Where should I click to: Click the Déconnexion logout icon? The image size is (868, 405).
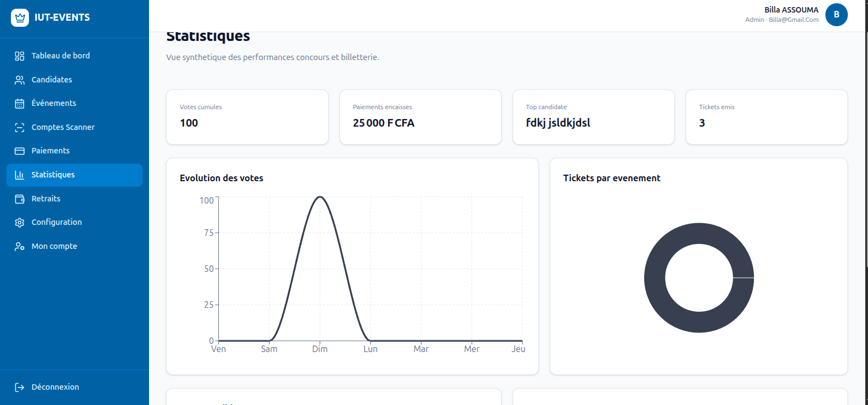[x=20, y=387]
